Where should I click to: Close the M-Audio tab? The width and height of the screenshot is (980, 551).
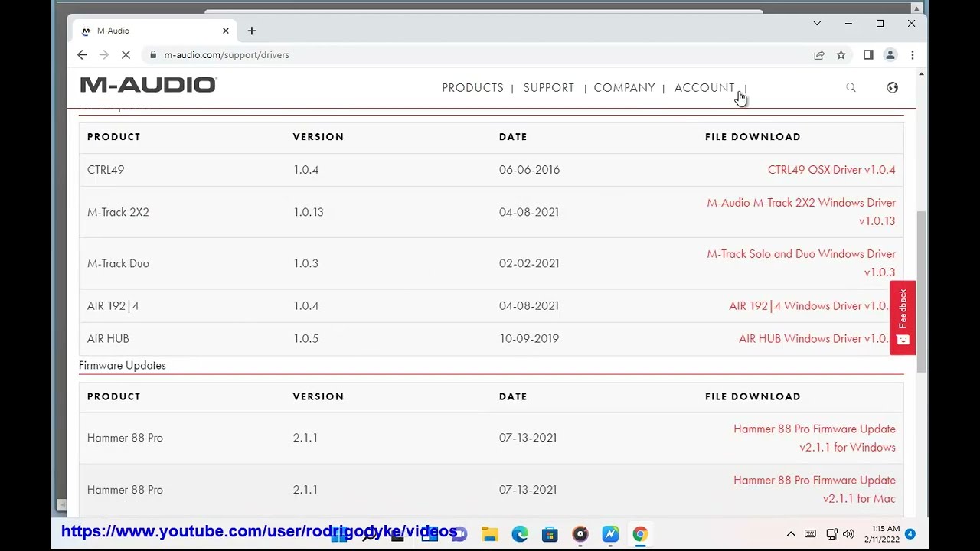(226, 31)
